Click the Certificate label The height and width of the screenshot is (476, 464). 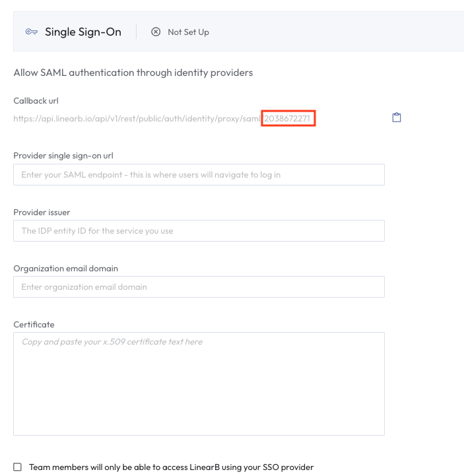point(34,325)
